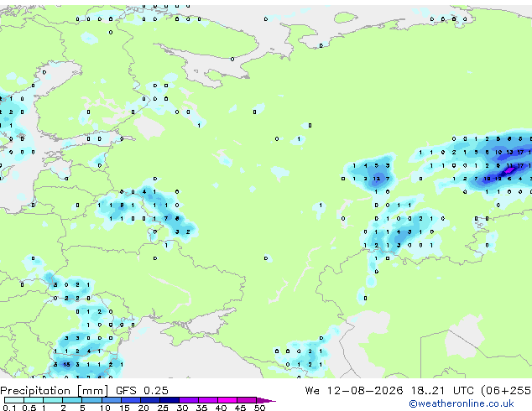
Task: Select the 'GFS 0.25' model label
Action: [142, 391]
